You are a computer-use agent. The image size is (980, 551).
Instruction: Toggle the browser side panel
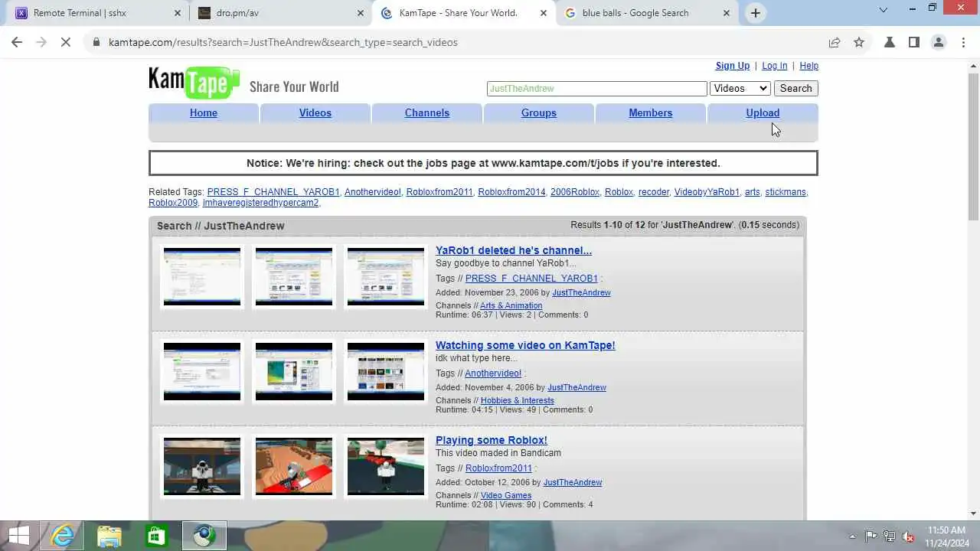click(x=914, y=42)
